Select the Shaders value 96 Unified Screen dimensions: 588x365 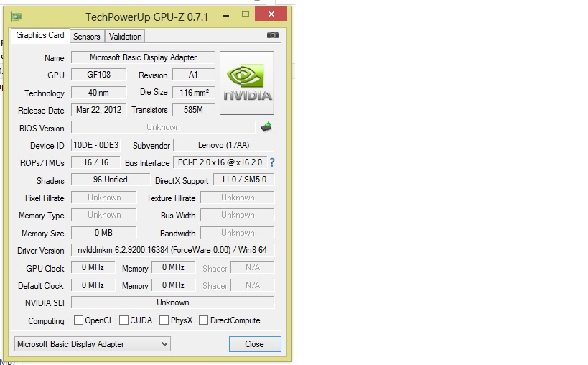111,180
